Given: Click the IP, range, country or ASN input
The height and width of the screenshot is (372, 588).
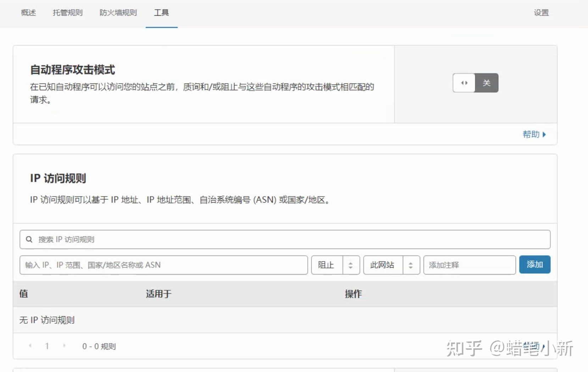Looking at the screenshot, I should (163, 265).
